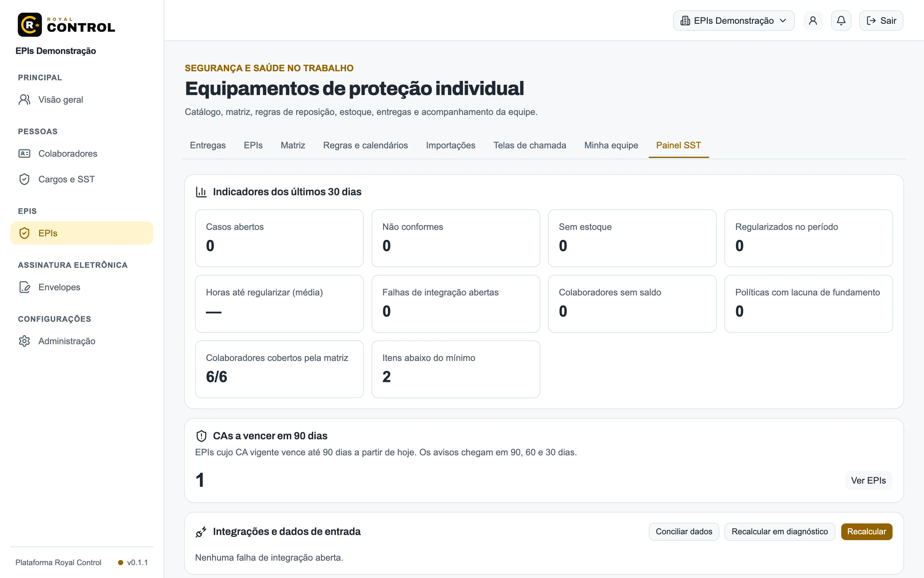This screenshot has width=924, height=578.
Task: Click the Colaboradores ID card icon
Action: point(24,154)
